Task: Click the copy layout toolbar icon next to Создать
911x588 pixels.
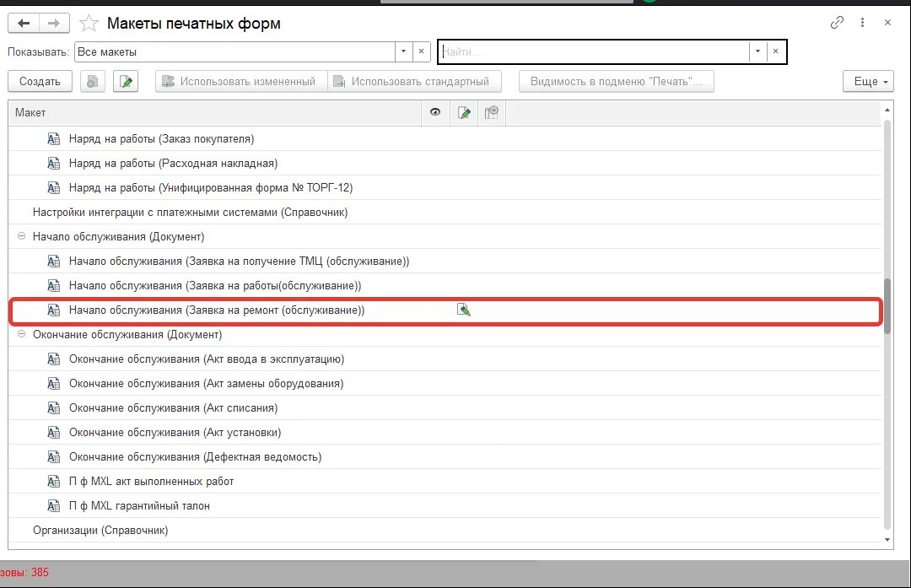Action: click(x=93, y=81)
